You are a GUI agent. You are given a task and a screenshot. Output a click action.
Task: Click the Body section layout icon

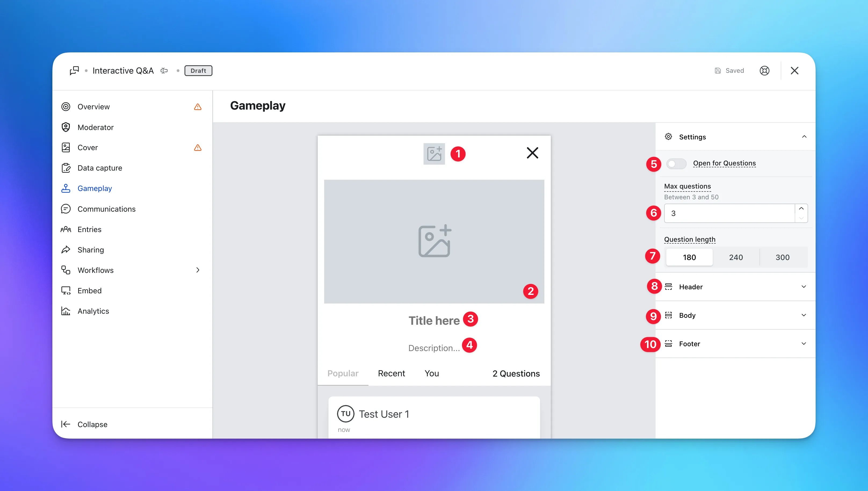[x=668, y=315]
